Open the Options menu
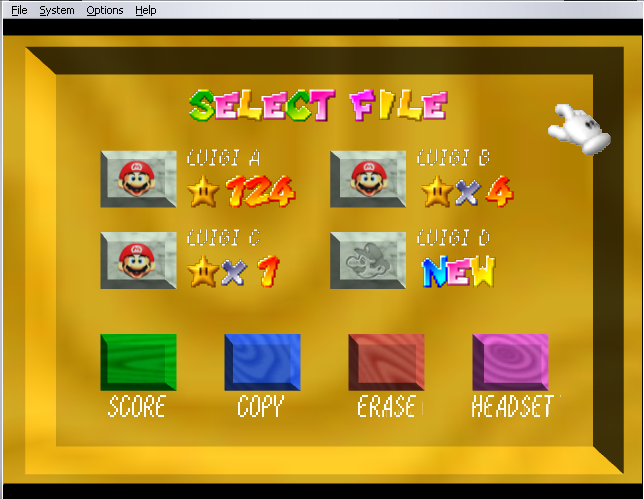The image size is (644, 499). 105,10
